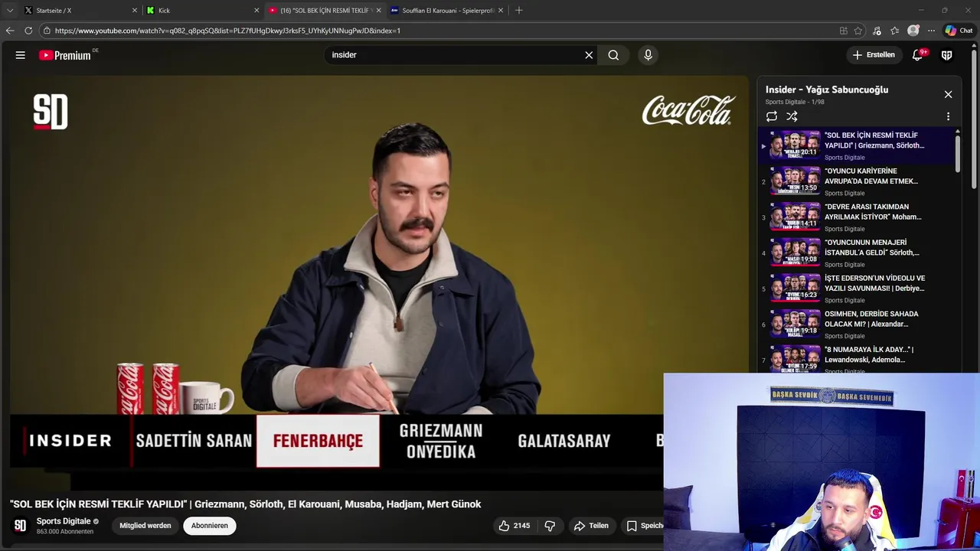Close the Kick tab
Screen dimensions: 980x551
point(256,10)
